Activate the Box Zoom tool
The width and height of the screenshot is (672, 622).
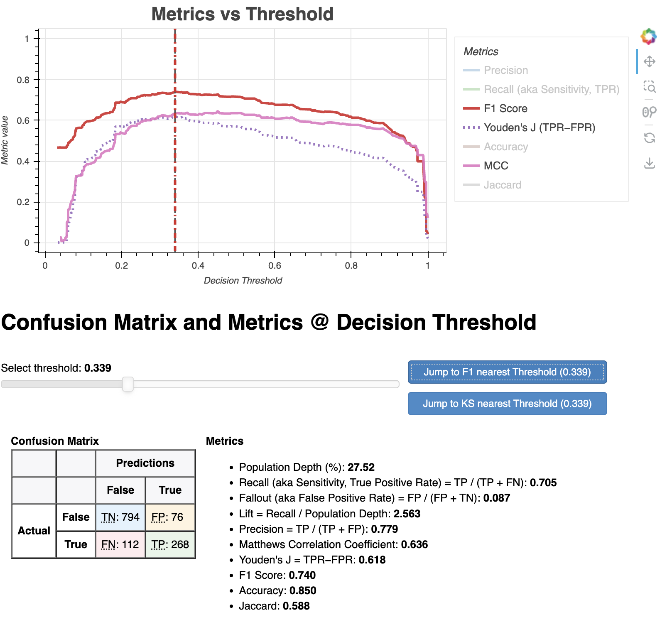pos(649,87)
